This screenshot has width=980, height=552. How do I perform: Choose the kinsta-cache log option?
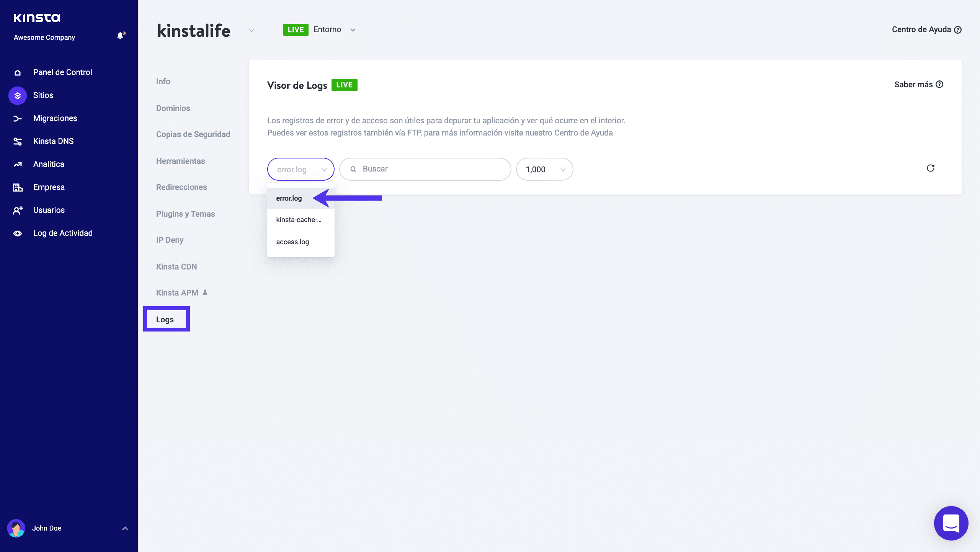pos(299,220)
